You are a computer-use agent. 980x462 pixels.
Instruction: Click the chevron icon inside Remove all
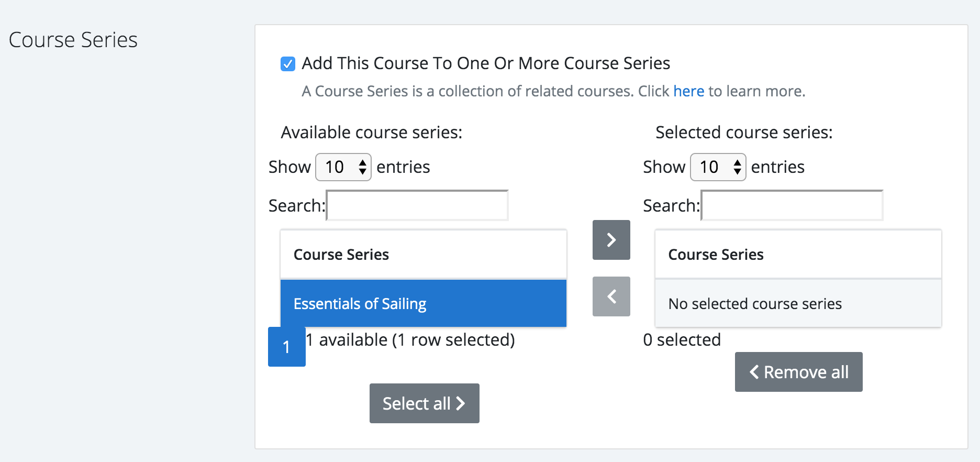click(754, 372)
